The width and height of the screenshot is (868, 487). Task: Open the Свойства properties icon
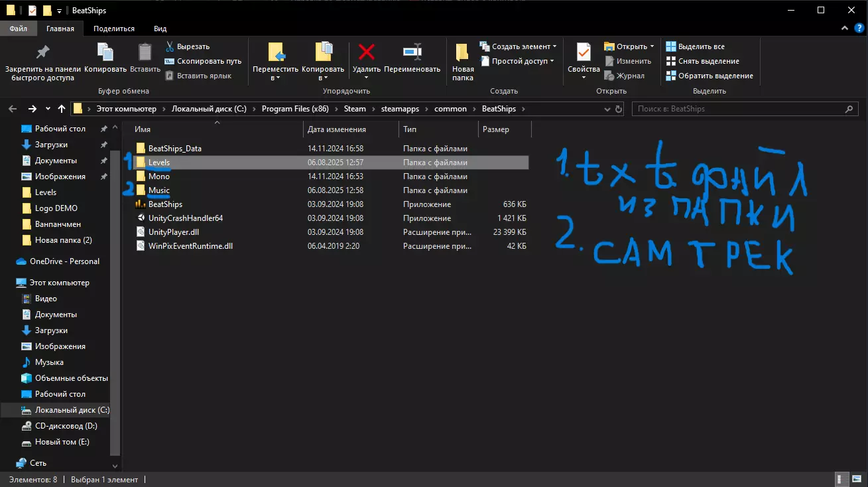coord(584,52)
